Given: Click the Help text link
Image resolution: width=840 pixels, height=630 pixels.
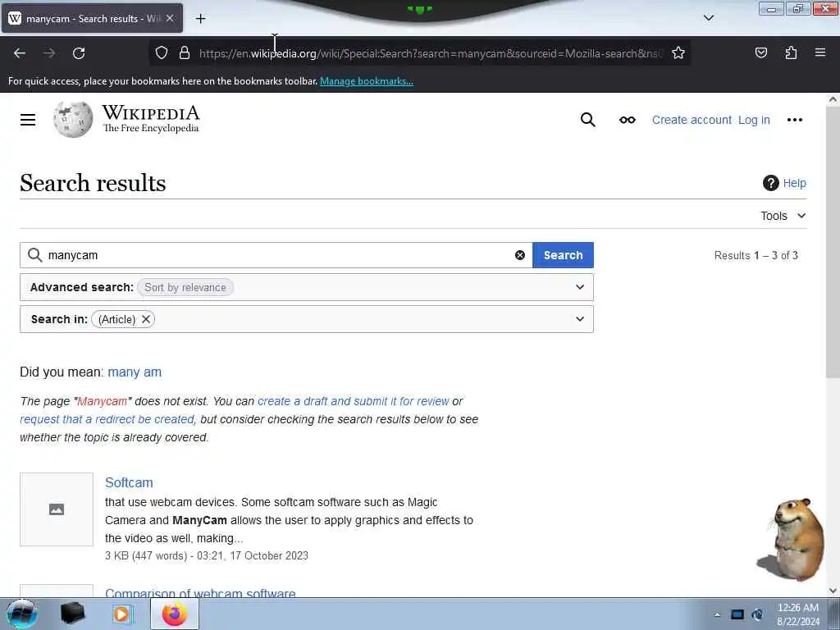Looking at the screenshot, I should [x=794, y=183].
